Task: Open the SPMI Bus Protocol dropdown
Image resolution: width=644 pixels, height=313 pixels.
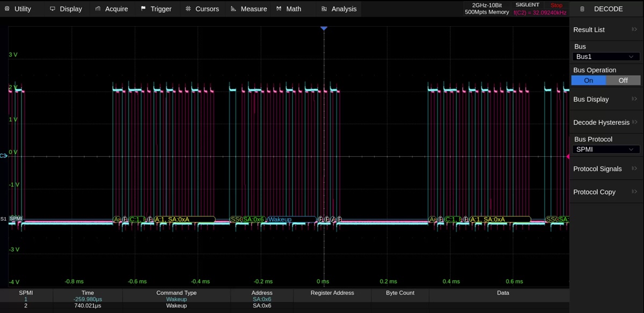Action: (606, 150)
